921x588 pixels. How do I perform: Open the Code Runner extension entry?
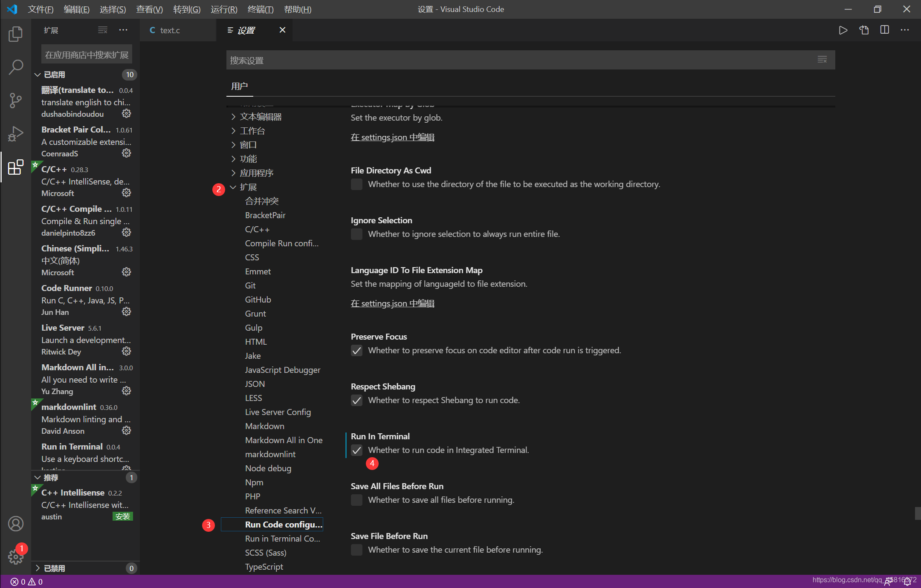[x=85, y=300]
